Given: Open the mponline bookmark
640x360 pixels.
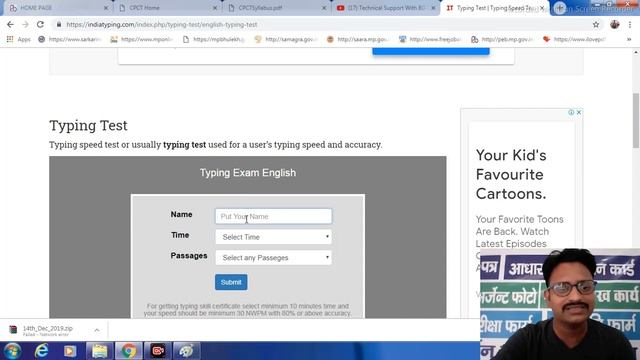Looking at the screenshot, I should point(142,39).
